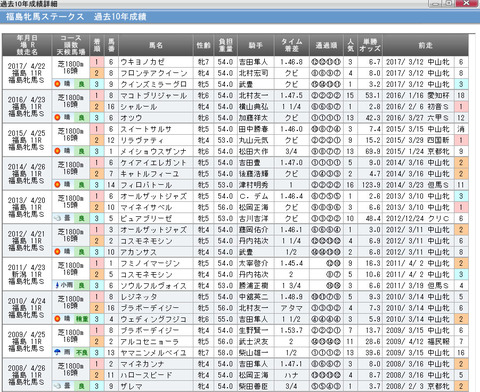Click horse name シャルール
Viewport: 480px width, 392px height.
click(x=139, y=107)
